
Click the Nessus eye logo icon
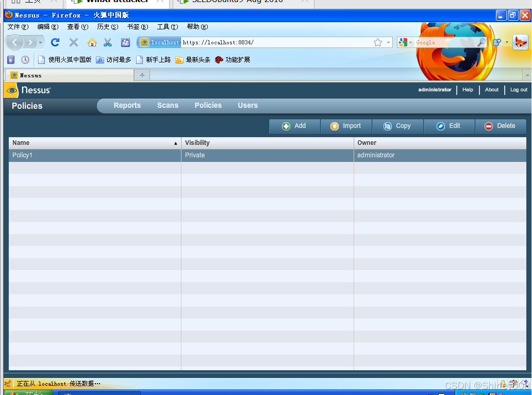[x=11, y=91]
